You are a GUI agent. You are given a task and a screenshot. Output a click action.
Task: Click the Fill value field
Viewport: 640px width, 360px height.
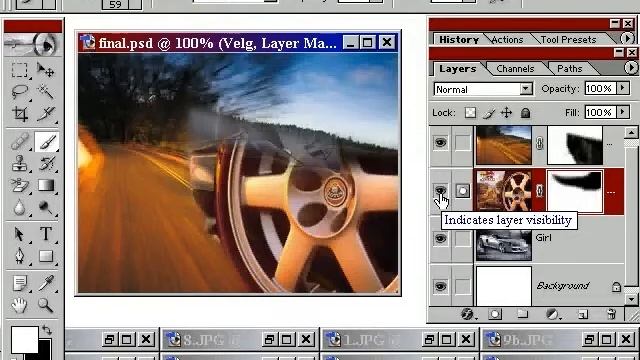click(600, 112)
